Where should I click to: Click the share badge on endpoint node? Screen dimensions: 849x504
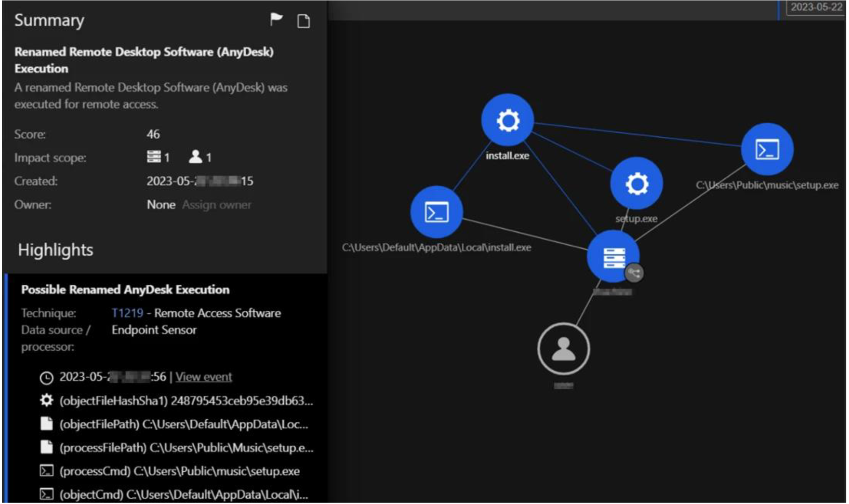(634, 273)
